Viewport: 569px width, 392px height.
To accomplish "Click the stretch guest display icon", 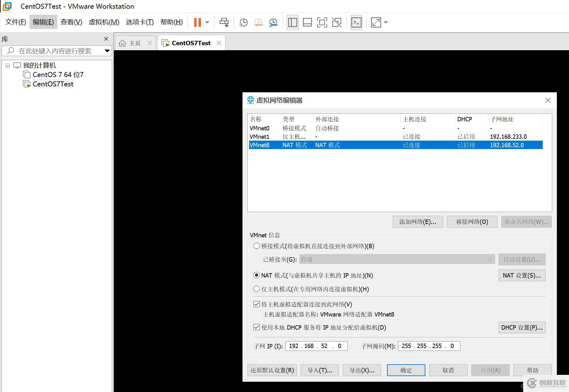I will pos(376,22).
